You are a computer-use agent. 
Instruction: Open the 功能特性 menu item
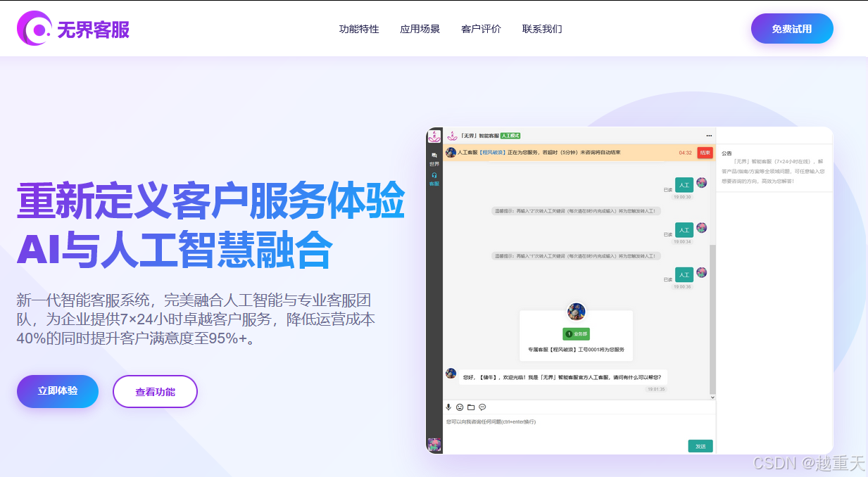(x=359, y=29)
